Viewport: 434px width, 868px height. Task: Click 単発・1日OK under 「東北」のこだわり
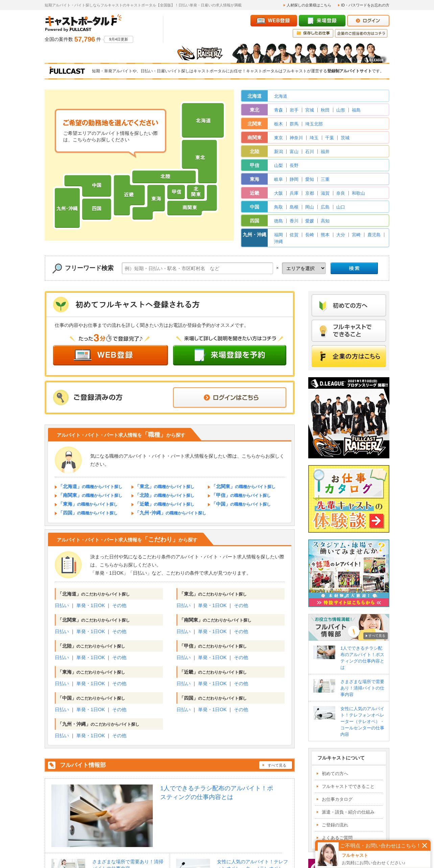(x=212, y=605)
